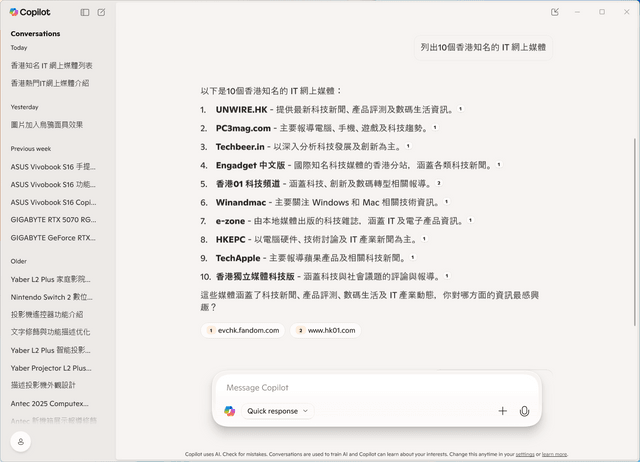Open citation 1 next to UNWIRE.HK

point(460,109)
